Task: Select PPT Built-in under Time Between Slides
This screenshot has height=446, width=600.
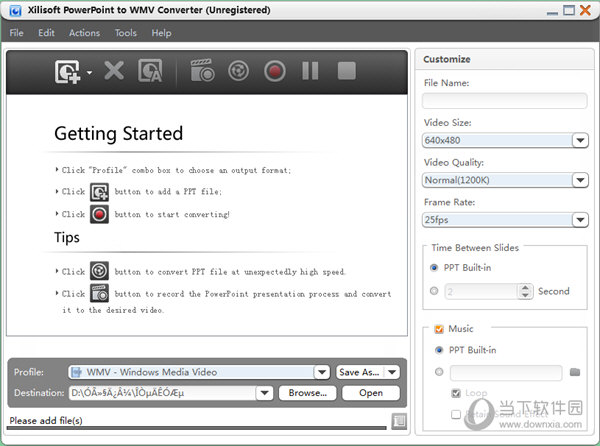Action: (434, 268)
